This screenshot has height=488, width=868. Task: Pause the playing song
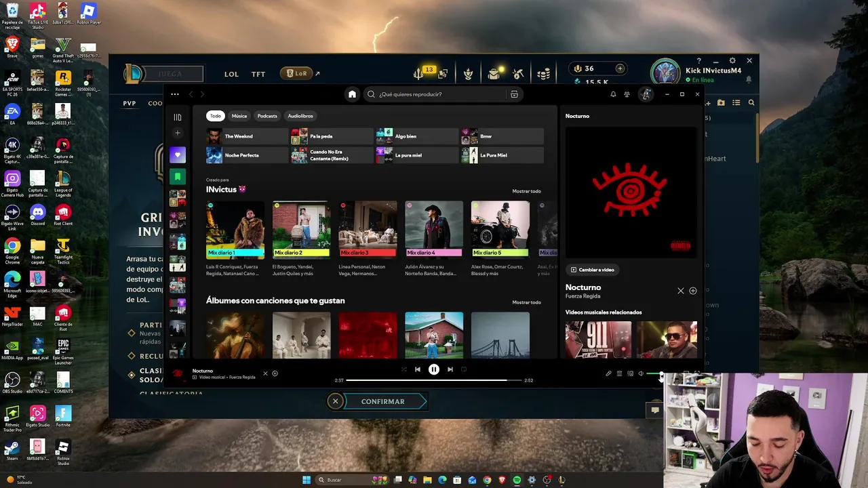(x=434, y=369)
